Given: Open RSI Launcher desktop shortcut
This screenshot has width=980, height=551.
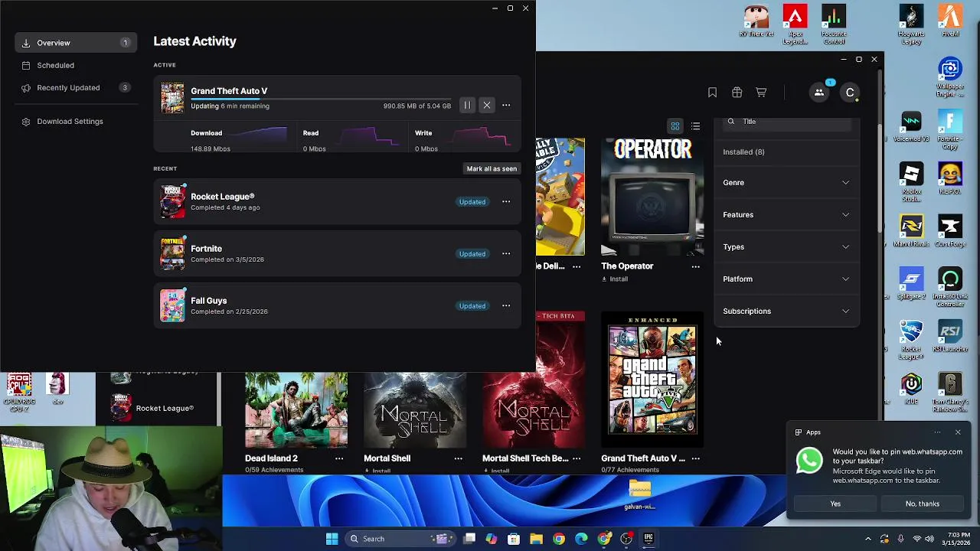Looking at the screenshot, I should point(950,337).
